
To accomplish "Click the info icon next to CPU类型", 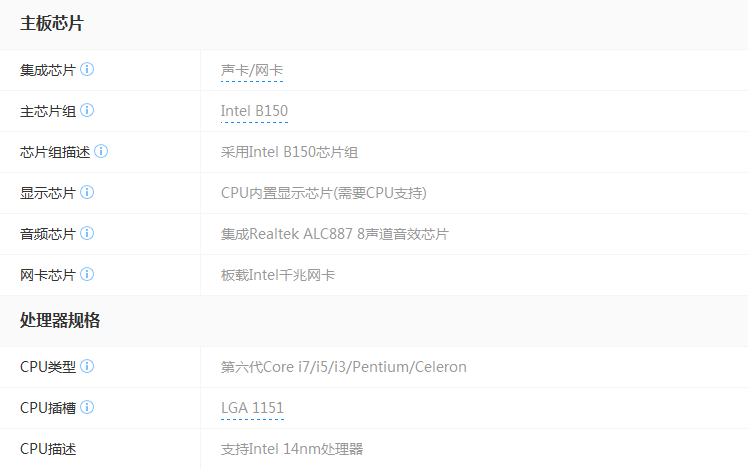I will pyautogui.click(x=87, y=367).
